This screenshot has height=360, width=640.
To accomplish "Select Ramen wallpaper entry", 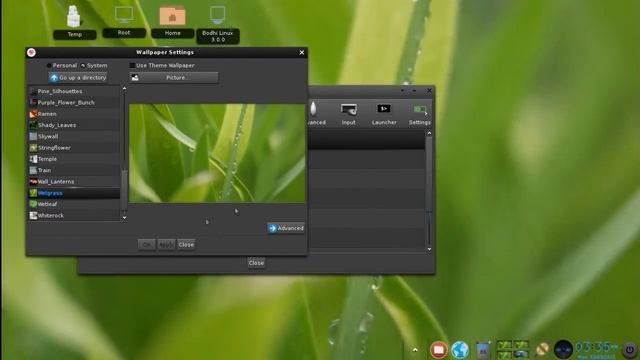I will [74, 114].
